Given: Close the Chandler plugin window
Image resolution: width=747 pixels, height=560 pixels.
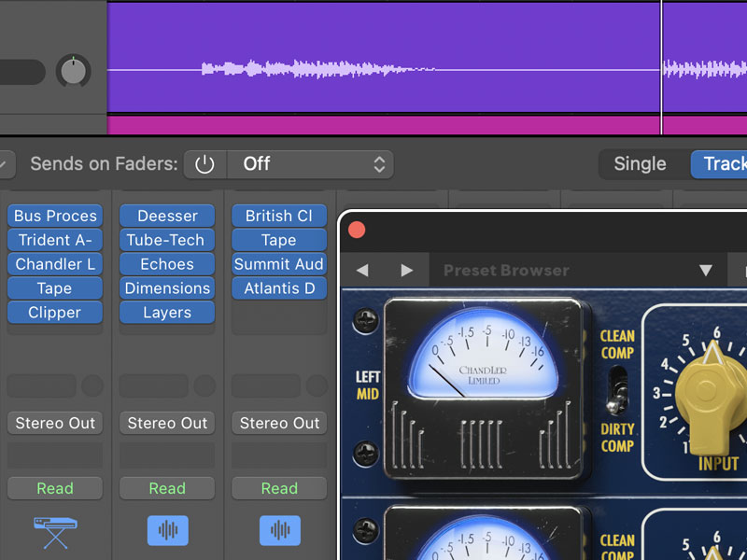Looking at the screenshot, I should click(x=357, y=230).
